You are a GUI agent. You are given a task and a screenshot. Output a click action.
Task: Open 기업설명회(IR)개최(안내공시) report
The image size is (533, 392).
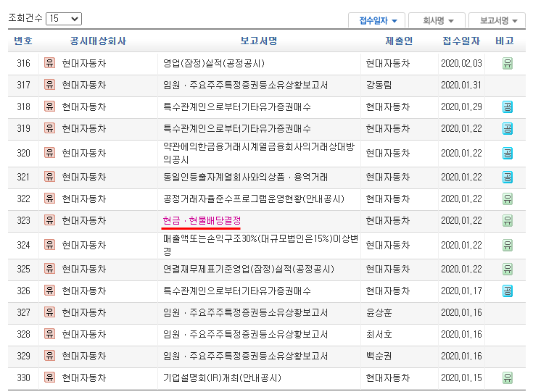222,378
